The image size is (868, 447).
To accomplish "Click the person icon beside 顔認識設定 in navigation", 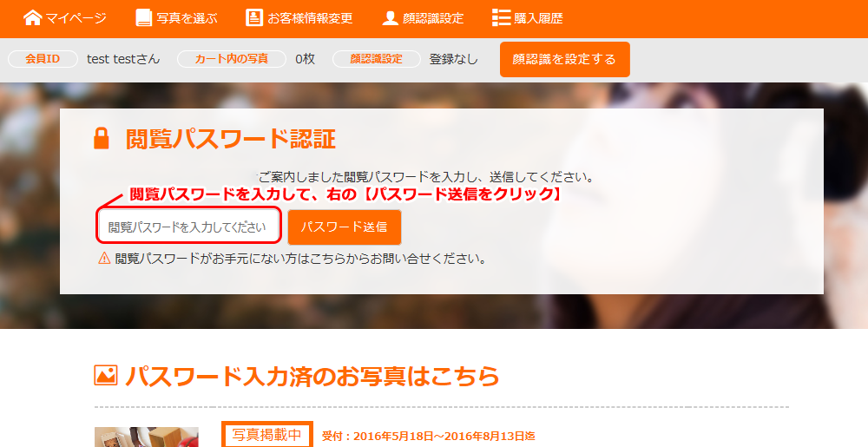I will pos(391,17).
